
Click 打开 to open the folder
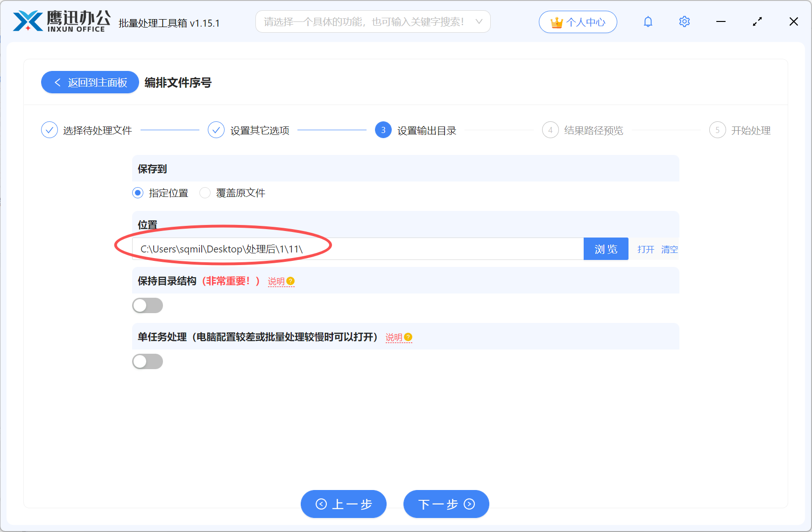pyautogui.click(x=645, y=249)
